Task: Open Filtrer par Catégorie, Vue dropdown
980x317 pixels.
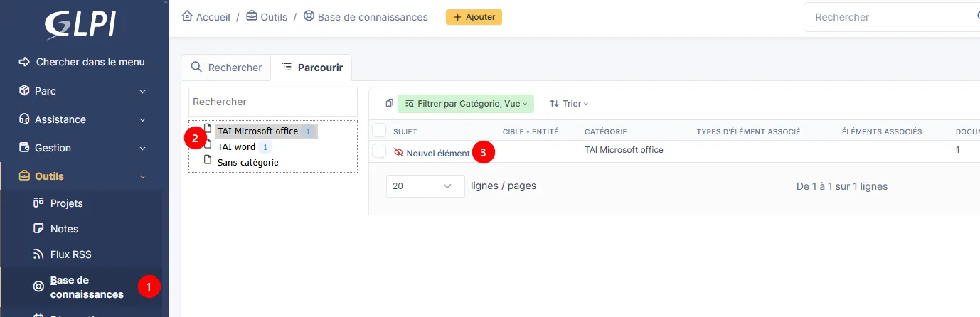Action: click(x=466, y=104)
